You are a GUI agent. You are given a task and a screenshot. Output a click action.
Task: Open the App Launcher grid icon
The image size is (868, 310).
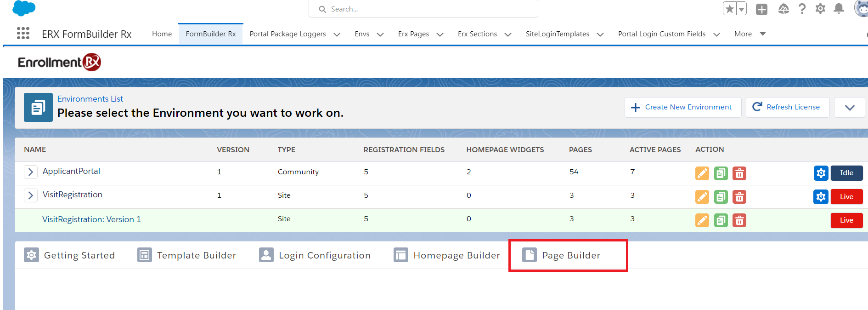tap(23, 34)
